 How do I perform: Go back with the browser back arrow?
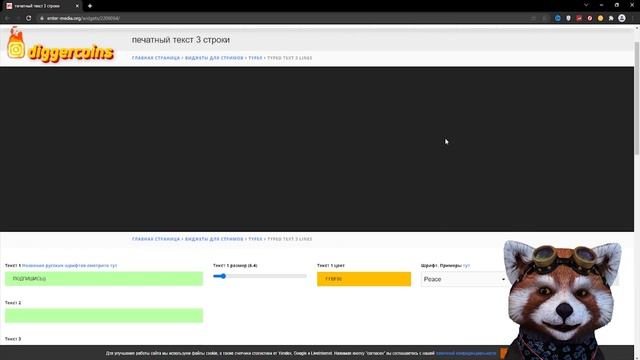click(7, 18)
